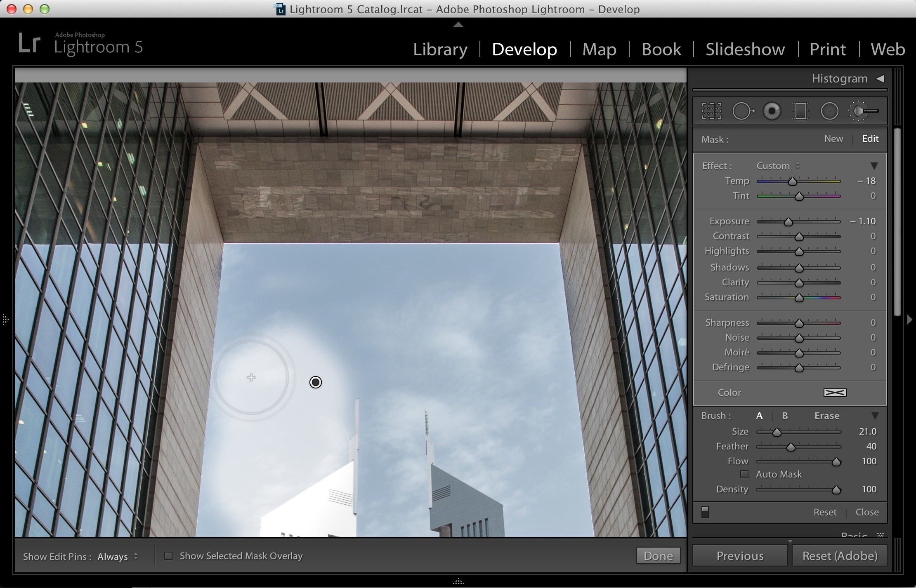This screenshot has width=916, height=588.
Task: Open the Web module
Action: (888, 49)
